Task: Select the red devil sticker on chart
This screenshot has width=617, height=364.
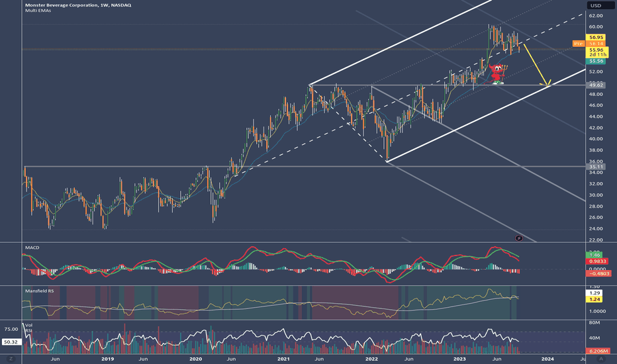Action: pos(497,74)
